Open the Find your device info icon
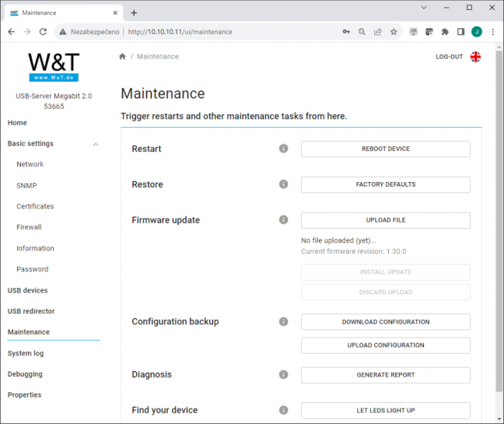 click(283, 410)
